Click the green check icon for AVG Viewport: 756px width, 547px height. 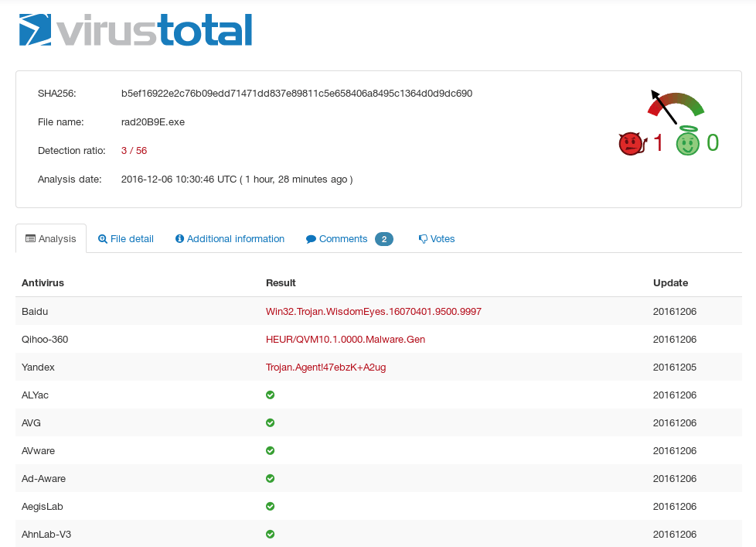[x=270, y=423]
